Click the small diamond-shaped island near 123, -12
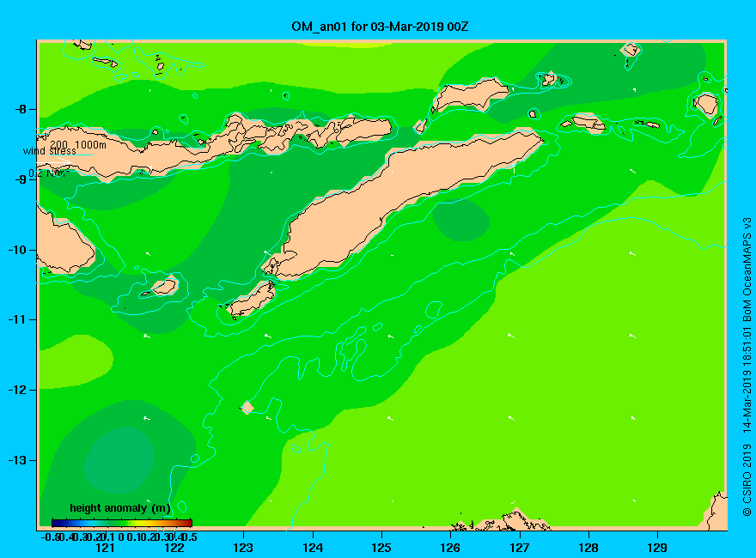The width and height of the screenshot is (756, 558). (x=247, y=408)
